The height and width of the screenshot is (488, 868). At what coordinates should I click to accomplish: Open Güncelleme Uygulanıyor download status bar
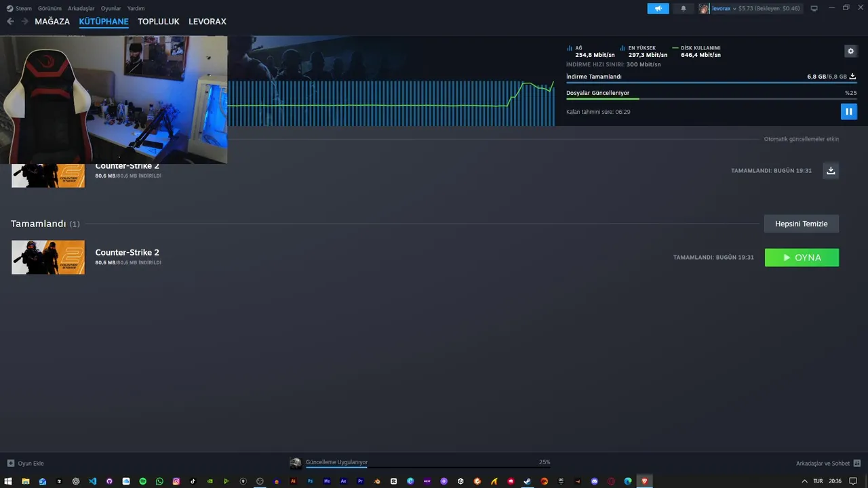[420, 463]
